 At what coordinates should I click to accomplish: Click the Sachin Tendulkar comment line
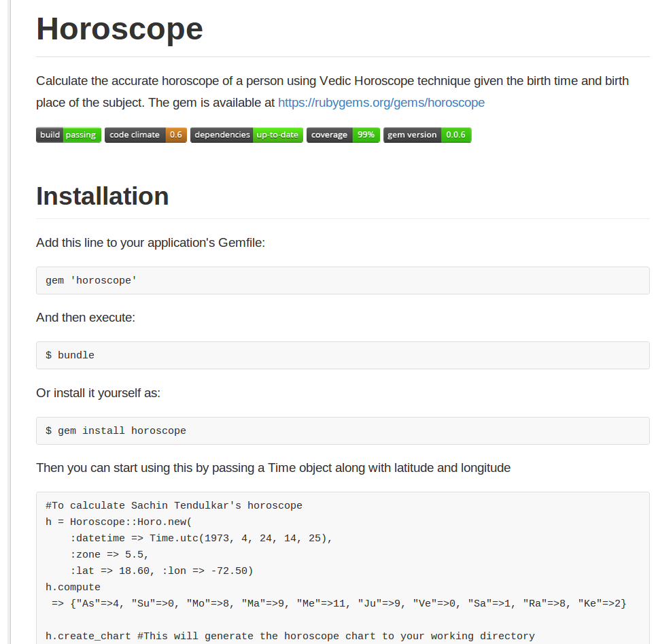pos(174,505)
